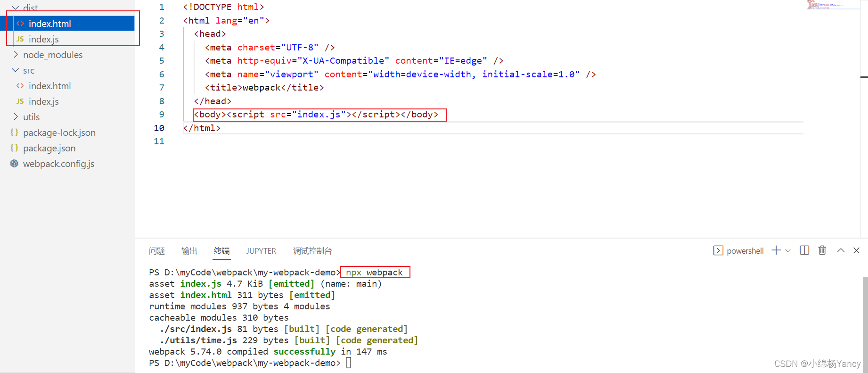Click the webpack.config.js cube icon

pyautogui.click(x=15, y=164)
